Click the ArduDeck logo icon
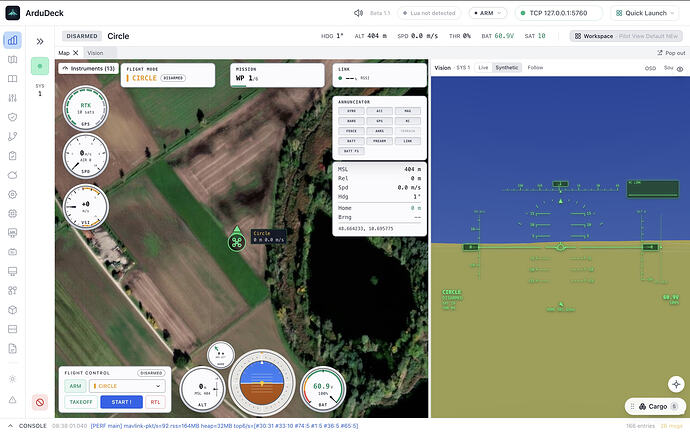The height and width of the screenshot is (433, 690). click(12, 13)
